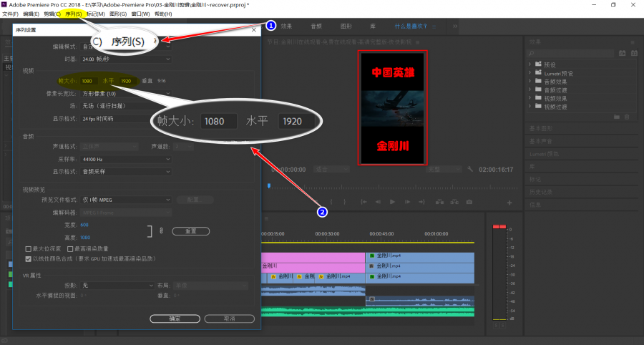
Task: Click the new custom bin folder icon
Action: [x=617, y=117]
